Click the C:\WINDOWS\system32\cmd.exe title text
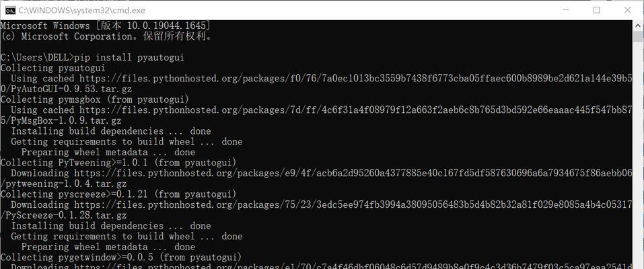This screenshot has width=644, height=269. pos(81,11)
